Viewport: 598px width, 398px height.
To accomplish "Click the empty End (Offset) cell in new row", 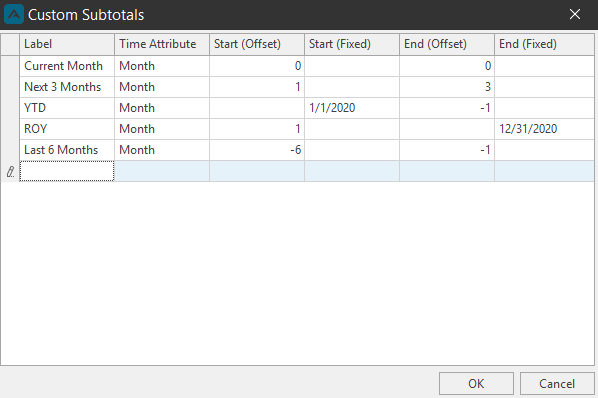I will tap(447, 171).
